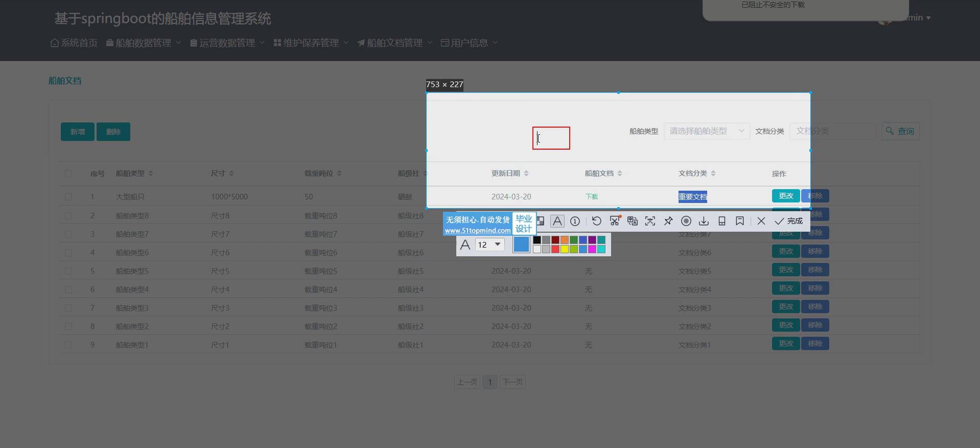
Task: Click the highlighted 重要文档 cell
Action: (x=693, y=196)
